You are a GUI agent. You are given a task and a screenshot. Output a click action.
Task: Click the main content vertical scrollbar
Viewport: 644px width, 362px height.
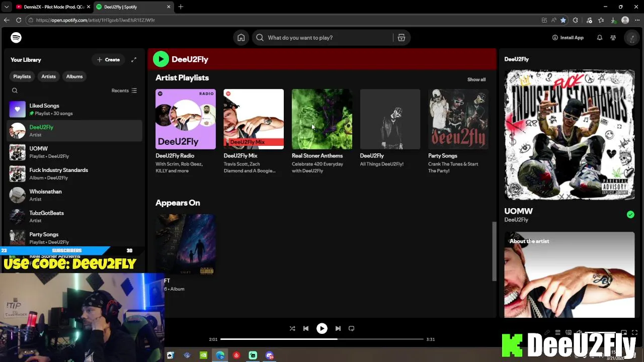494,251
